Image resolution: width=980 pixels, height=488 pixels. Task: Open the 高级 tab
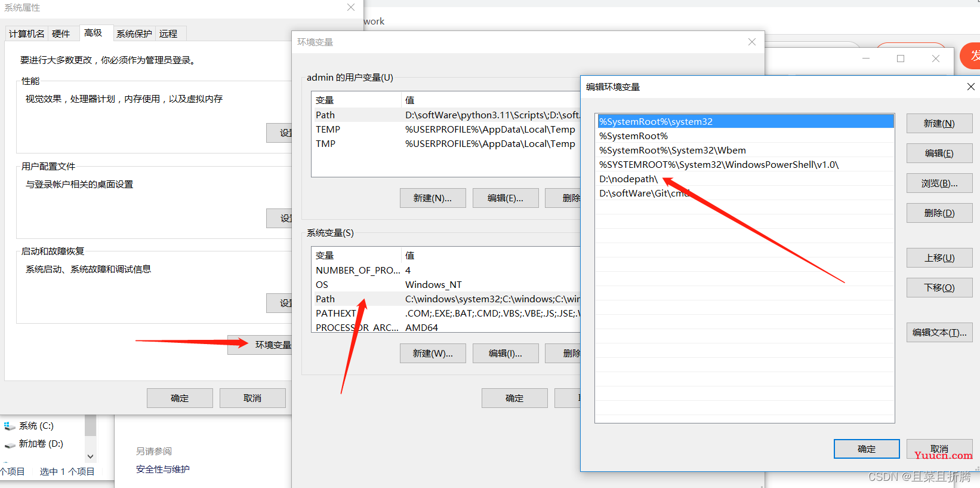[93, 33]
